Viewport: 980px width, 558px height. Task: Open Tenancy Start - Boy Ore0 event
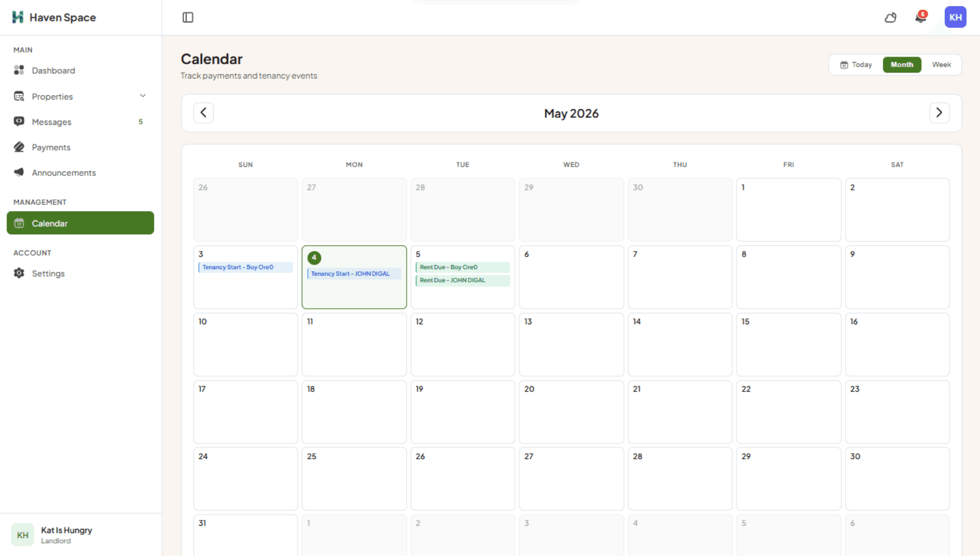[x=245, y=267]
